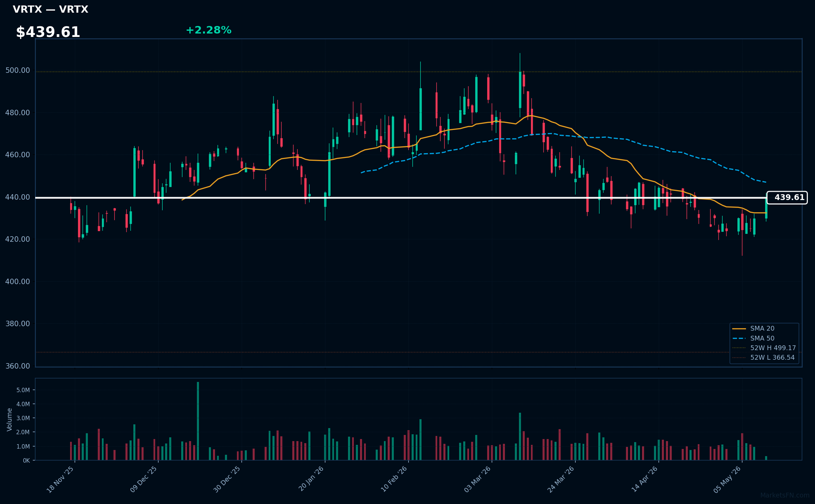Viewport: 815px width, 504px height.
Task: Click the 2.0M volume axis label
Action: pyautogui.click(x=23, y=432)
